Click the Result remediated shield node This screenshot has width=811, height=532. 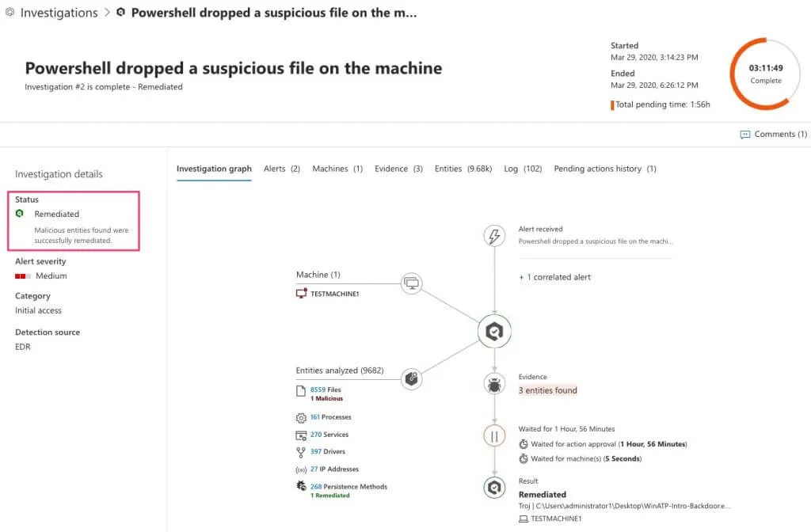point(494,487)
